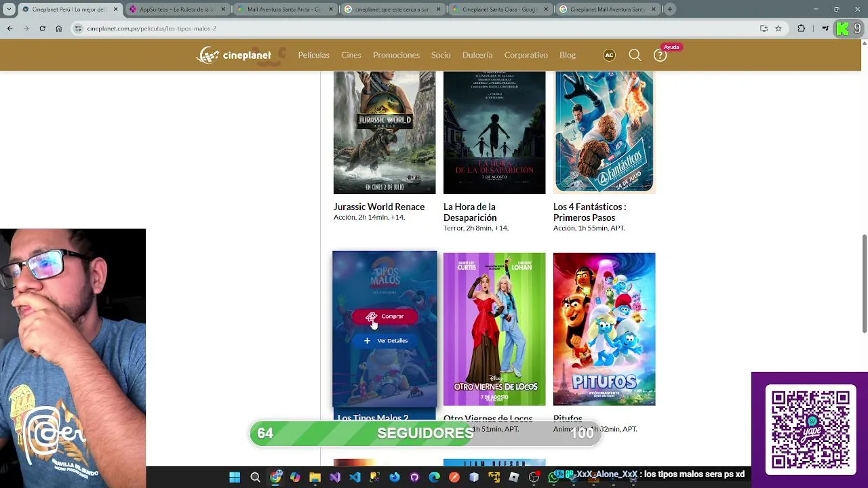Open the Dulcería menu
This screenshot has height=488, width=868.
pyautogui.click(x=477, y=55)
